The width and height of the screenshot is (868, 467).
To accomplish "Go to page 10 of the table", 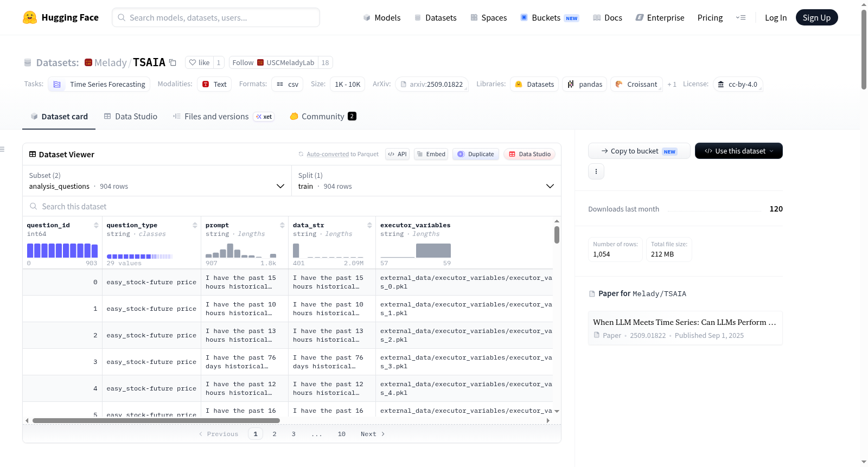I will pyautogui.click(x=342, y=434).
